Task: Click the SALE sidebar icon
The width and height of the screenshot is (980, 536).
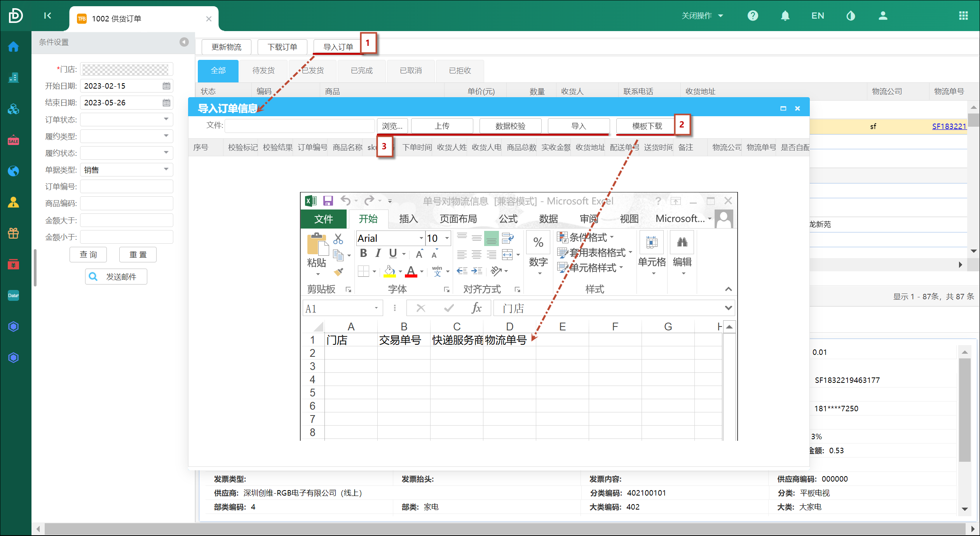Action: [14, 140]
